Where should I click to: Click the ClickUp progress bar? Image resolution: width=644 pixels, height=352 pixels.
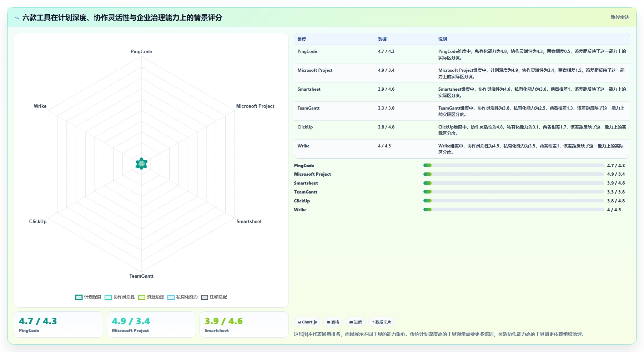[x=514, y=201]
